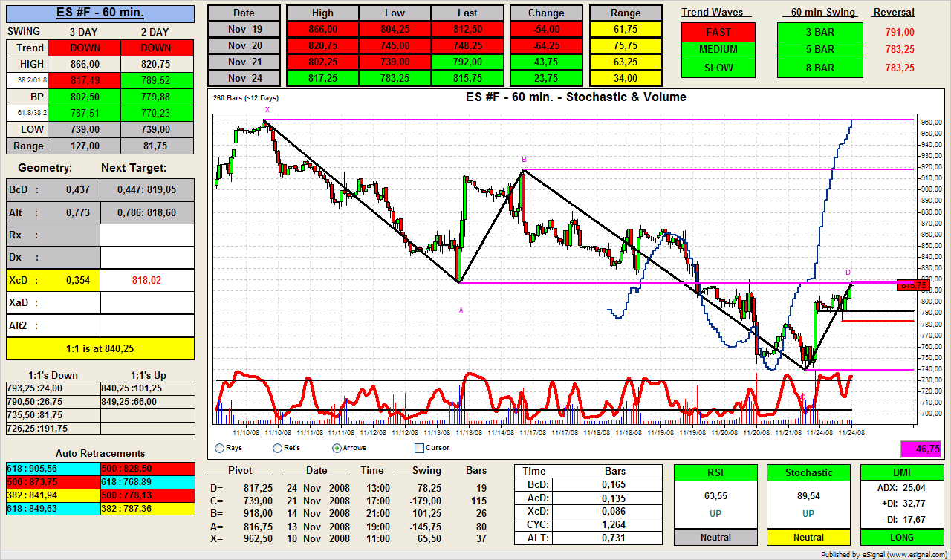The image size is (951, 560).
Task: Click the FAST trend wave indicator
Action: pyautogui.click(x=718, y=32)
